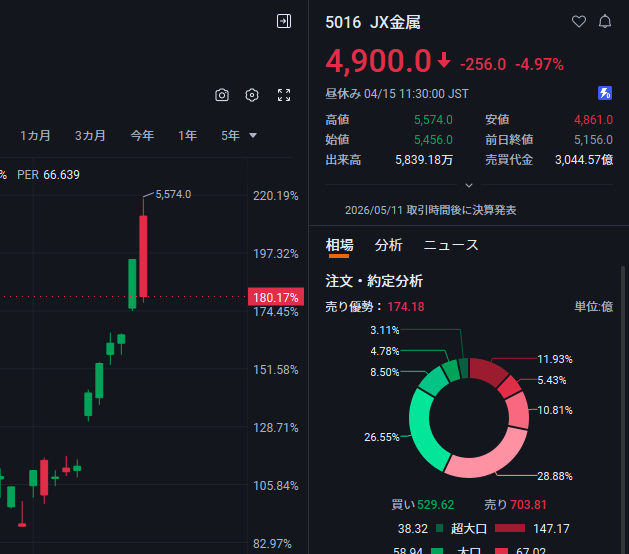Click the blue lightning real-time quote icon
Viewport: 629px width, 554px height.
(605, 93)
